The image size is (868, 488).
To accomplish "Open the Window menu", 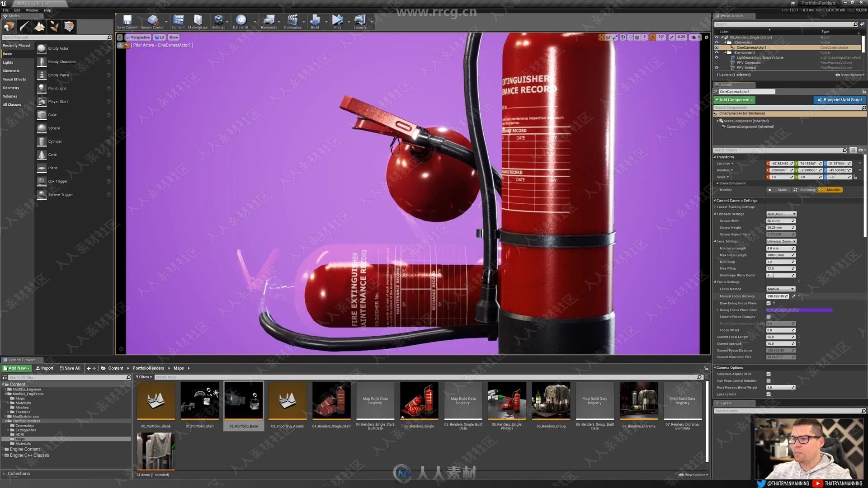I will coord(32,10).
